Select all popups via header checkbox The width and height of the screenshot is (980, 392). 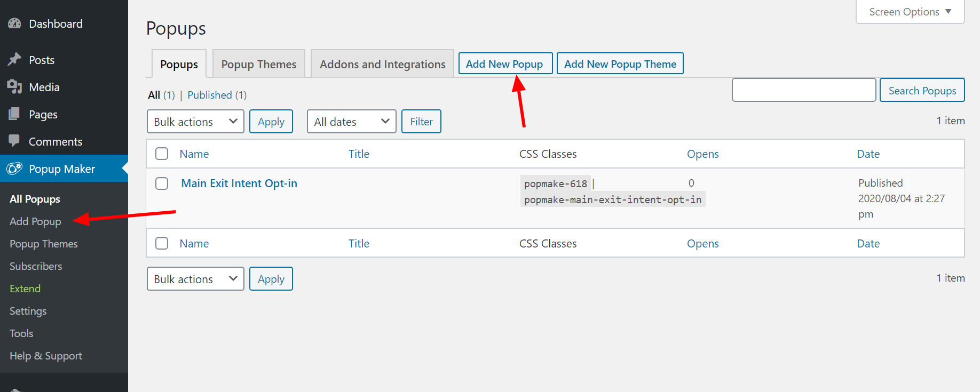click(x=162, y=154)
